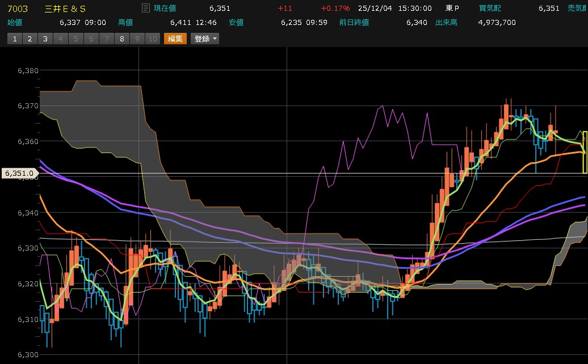This screenshot has width=588, height=364.
Task: Click the 高値 high price label
Action: [125, 22]
